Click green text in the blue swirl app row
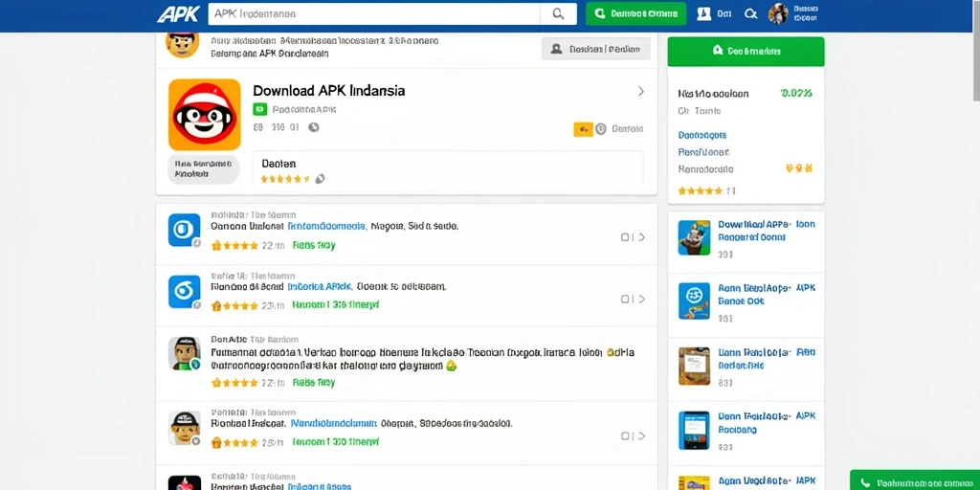The image size is (980, 490). coord(336,305)
